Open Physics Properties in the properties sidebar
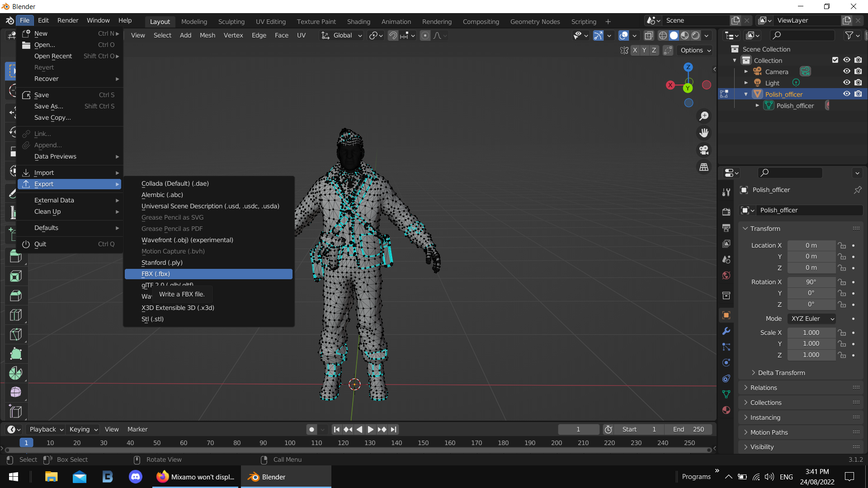Viewport: 868px width, 488px height. 726,362
